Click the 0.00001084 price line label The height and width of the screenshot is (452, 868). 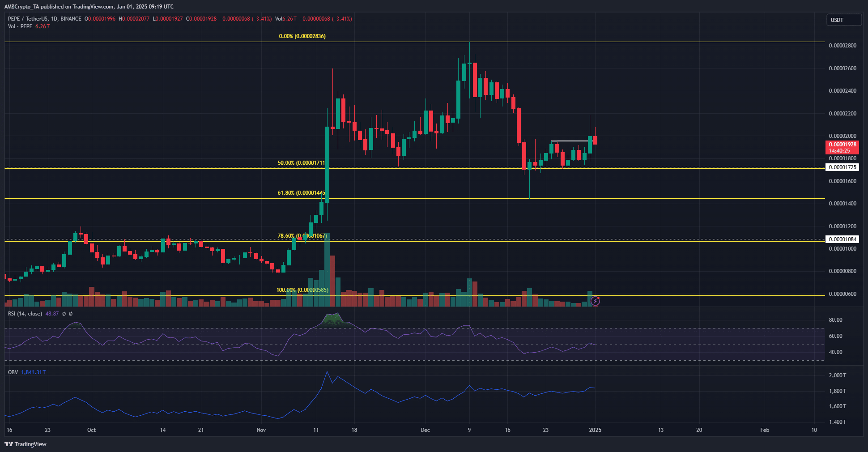(842, 239)
